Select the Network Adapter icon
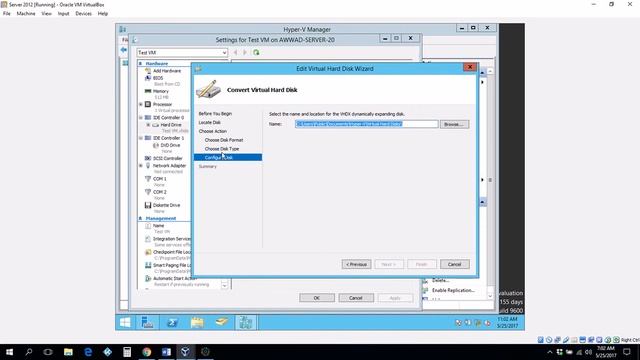 pos(148,166)
